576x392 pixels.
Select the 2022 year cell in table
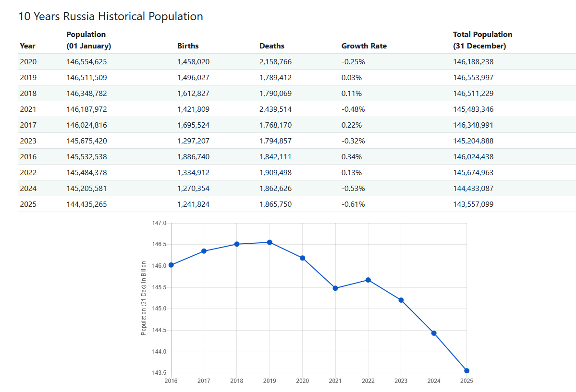(x=28, y=172)
